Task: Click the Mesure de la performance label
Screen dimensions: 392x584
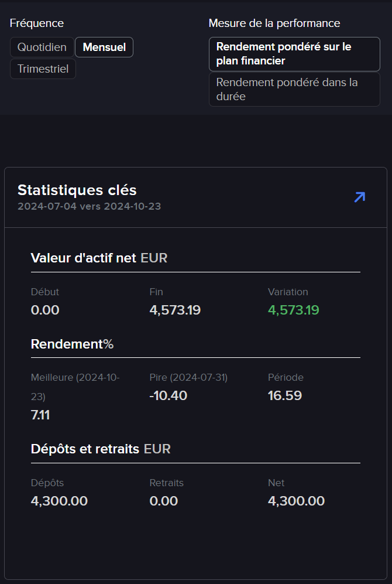Action: 274,23
